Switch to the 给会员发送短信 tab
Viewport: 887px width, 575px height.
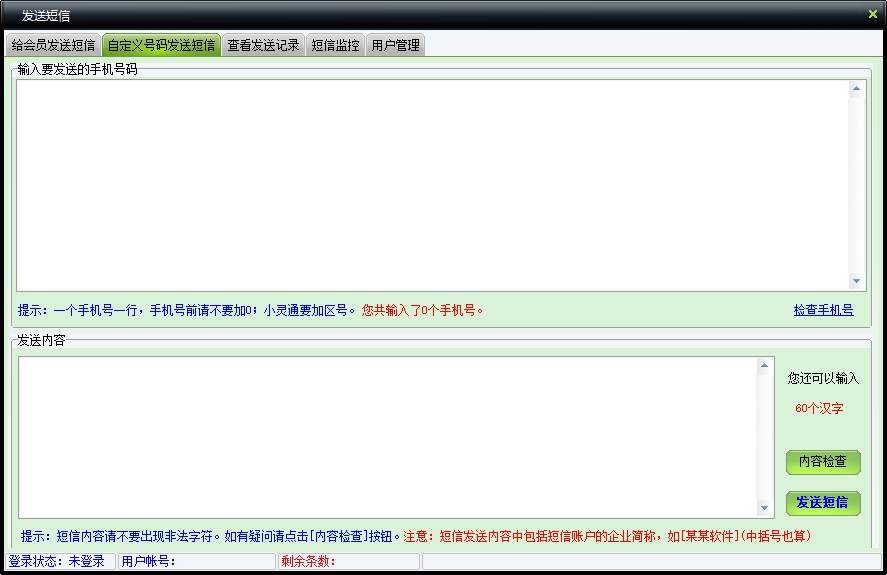click(54, 45)
